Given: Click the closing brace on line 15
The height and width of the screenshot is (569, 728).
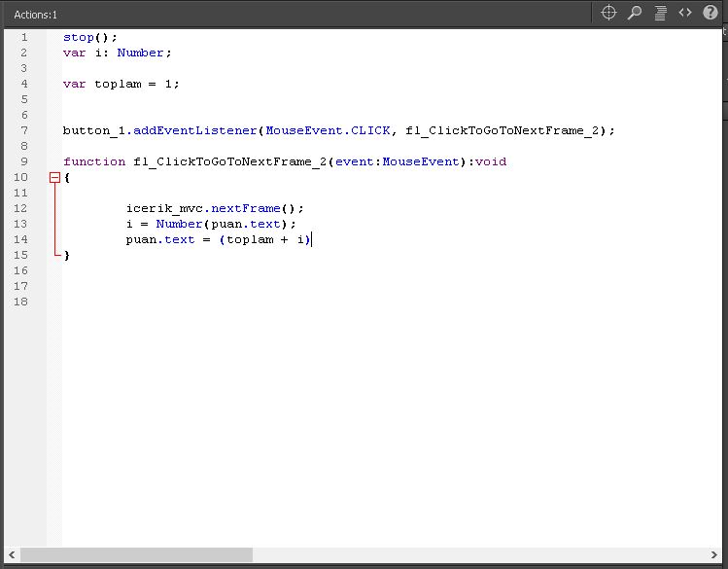Looking at the screenshot, I should [67, 255].
